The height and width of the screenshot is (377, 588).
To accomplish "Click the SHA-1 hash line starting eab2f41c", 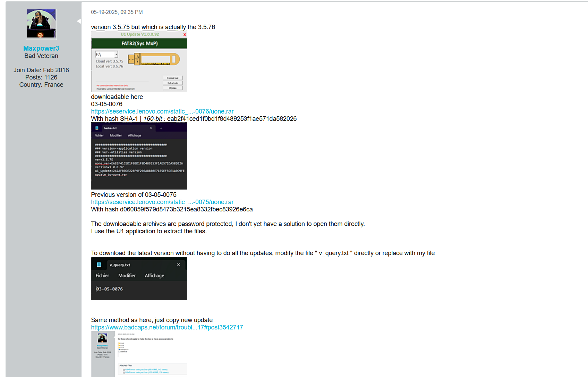I will click(x=194, y=119).
